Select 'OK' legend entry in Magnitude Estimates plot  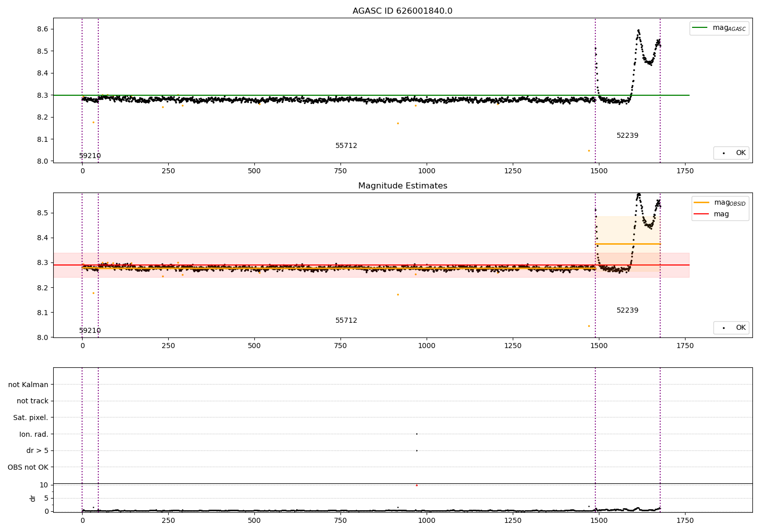pos(741,328)
